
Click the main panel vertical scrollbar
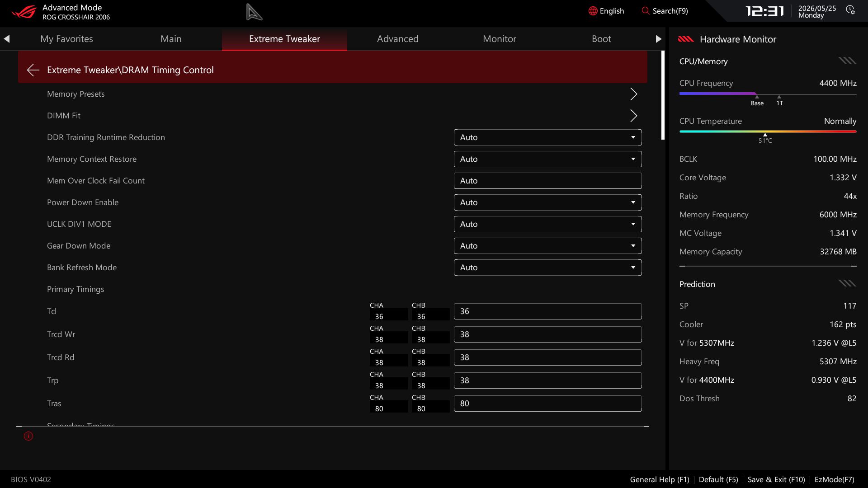pyautogui.click(x=663, y=95)
